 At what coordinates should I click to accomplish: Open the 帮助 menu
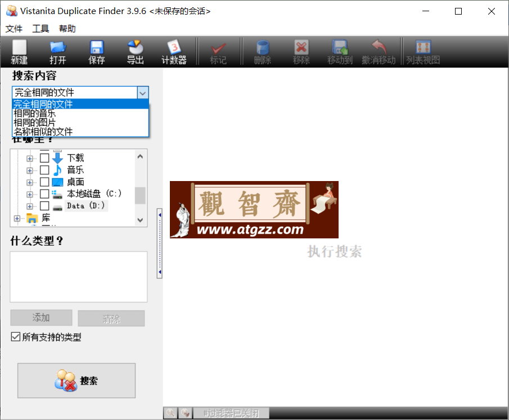[67, 29]
